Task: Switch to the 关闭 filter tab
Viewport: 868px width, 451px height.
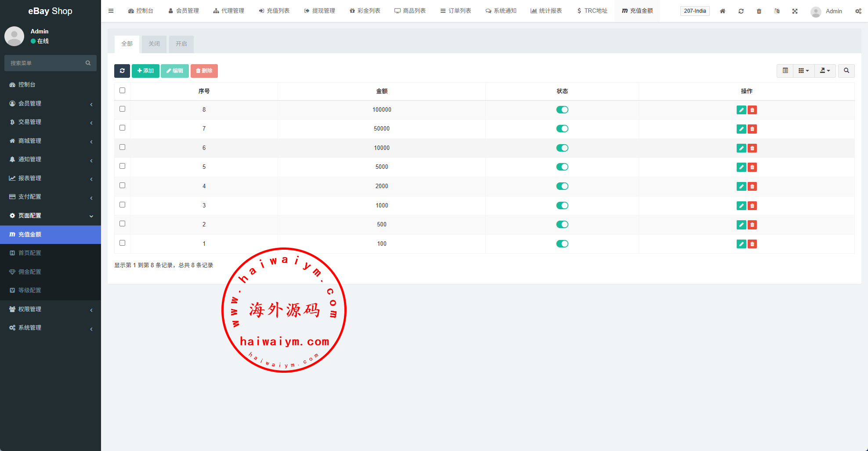Action: point(154,44)
